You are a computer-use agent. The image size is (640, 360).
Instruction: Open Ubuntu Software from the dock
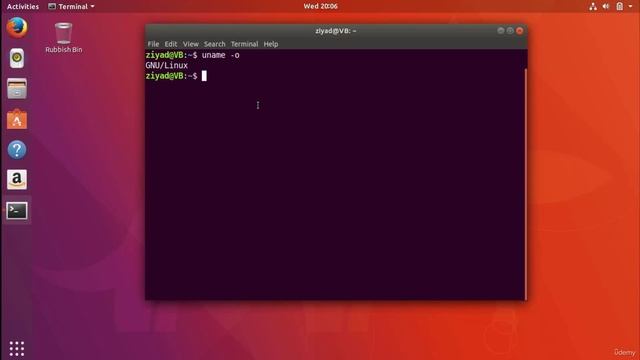[17, 119]
